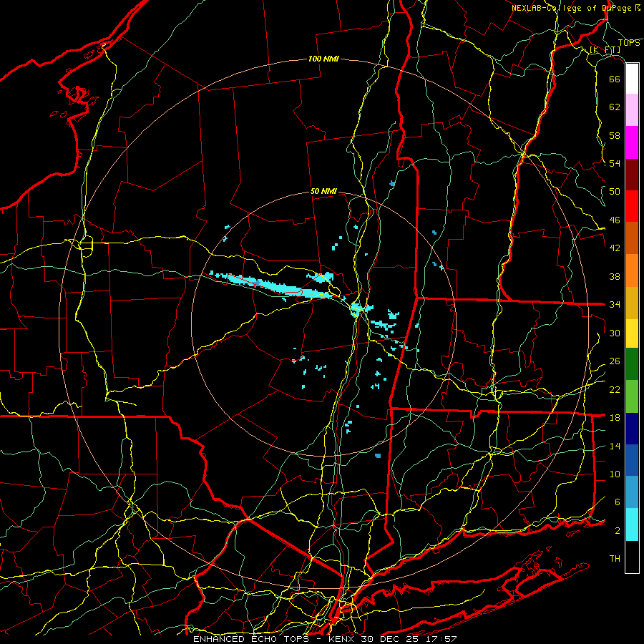This screenshot has width=644, height=644.
Task: Click the gold 38 kft legend swatch
Action: pos(632,303)
